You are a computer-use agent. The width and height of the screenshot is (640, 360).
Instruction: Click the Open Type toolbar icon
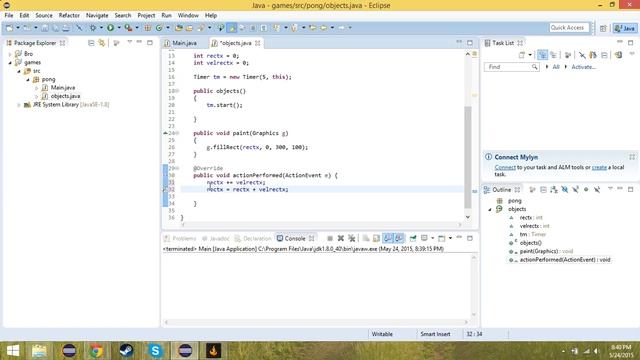178,28
